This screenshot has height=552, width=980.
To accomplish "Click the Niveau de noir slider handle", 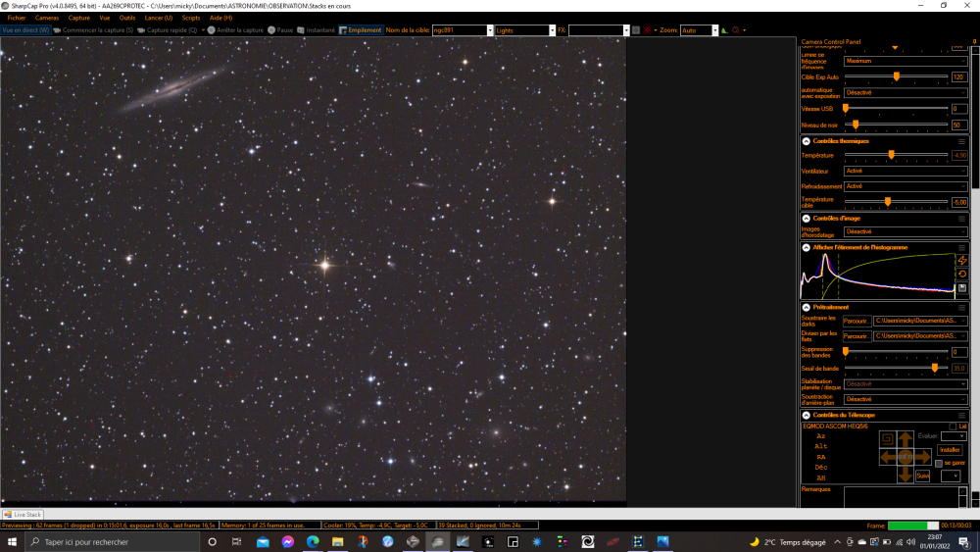I will (856, 125).
